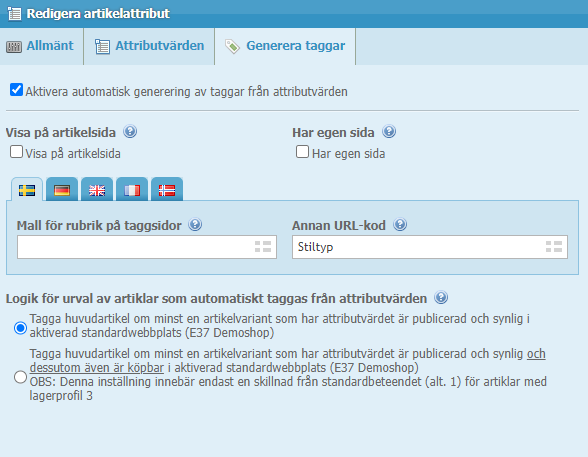Screen dimensions: 588x457
Task: Click help icon next to Visa på artikelsida
Action: (130, 132)
